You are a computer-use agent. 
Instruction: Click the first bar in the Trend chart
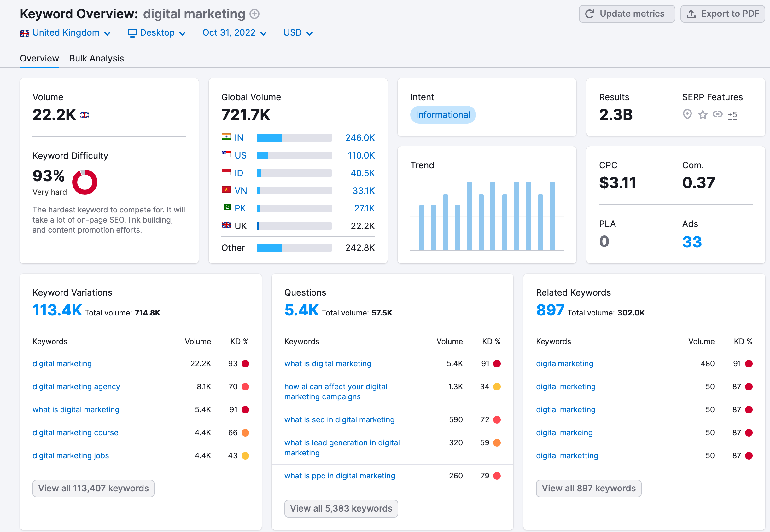pos(422,228)
